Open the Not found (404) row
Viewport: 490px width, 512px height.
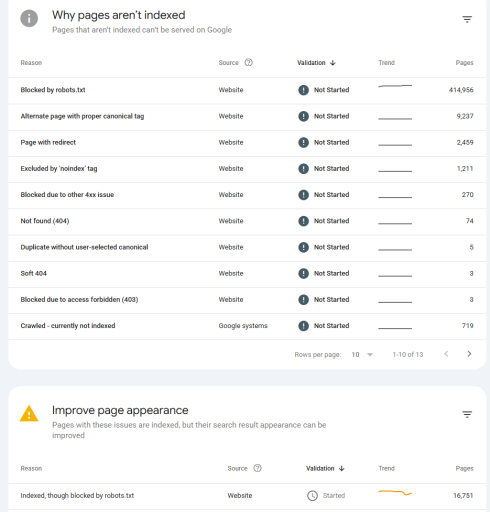tap(247, 221)
